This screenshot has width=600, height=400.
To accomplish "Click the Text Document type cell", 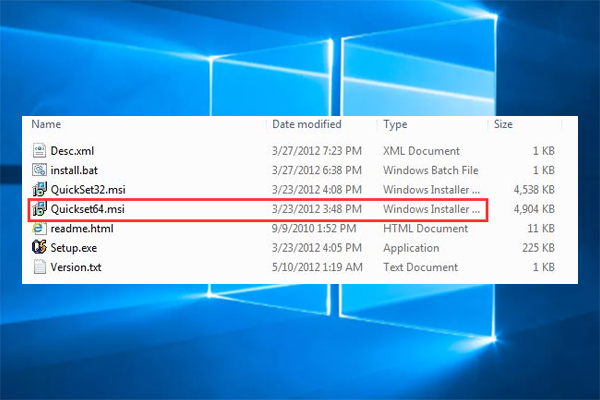I will [421, 267].
